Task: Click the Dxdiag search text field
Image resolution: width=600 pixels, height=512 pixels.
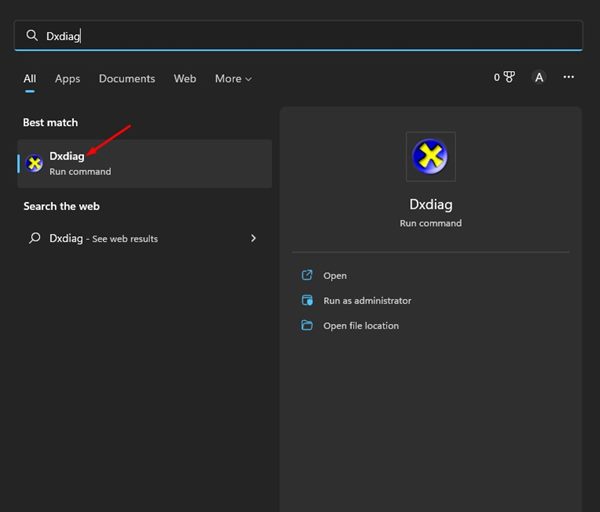Action: [300, 35]
